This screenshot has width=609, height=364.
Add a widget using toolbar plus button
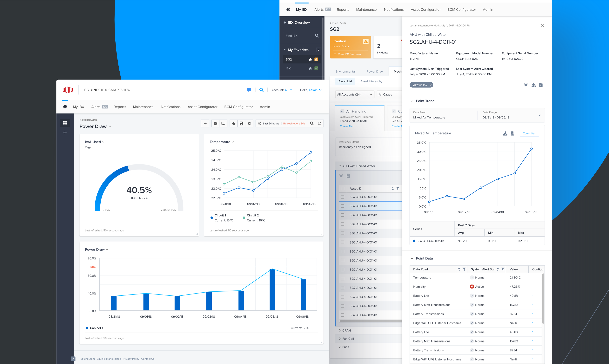click(x=205, y=123)
